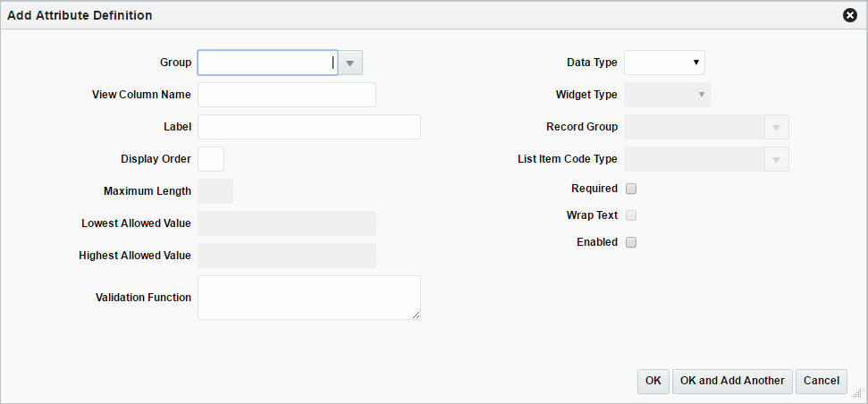Click the Record Group input box

click(695, 127)
